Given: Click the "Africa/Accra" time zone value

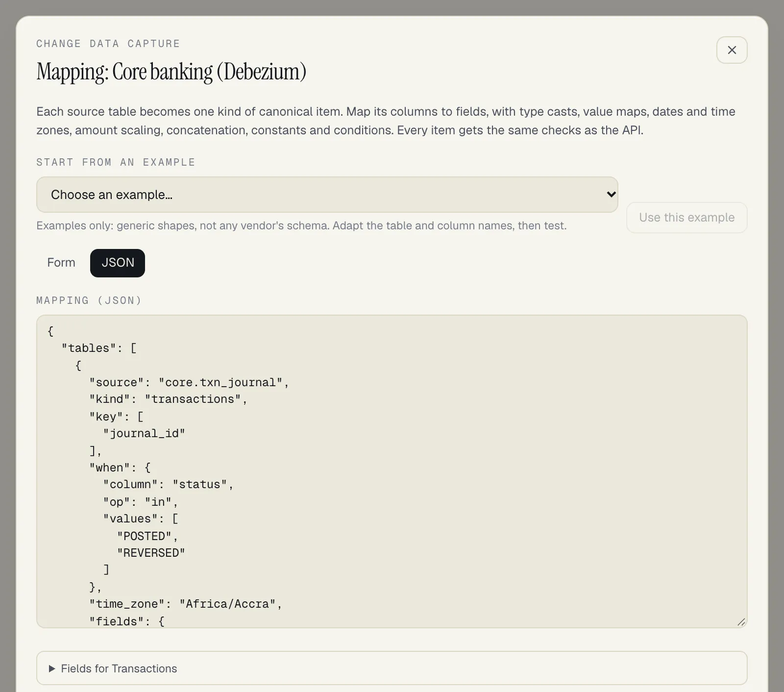Looking at the screenshot, I should tap(227, 604).
